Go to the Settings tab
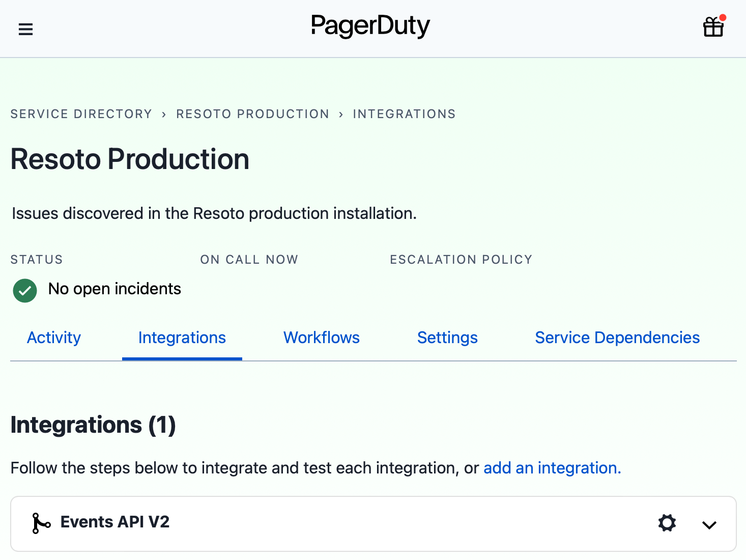 coord(447,338)
